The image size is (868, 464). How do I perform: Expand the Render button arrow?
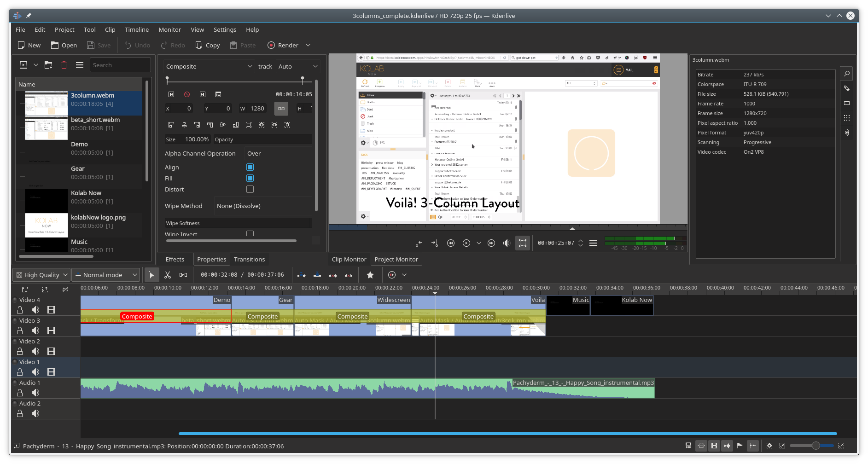[308, 45]
